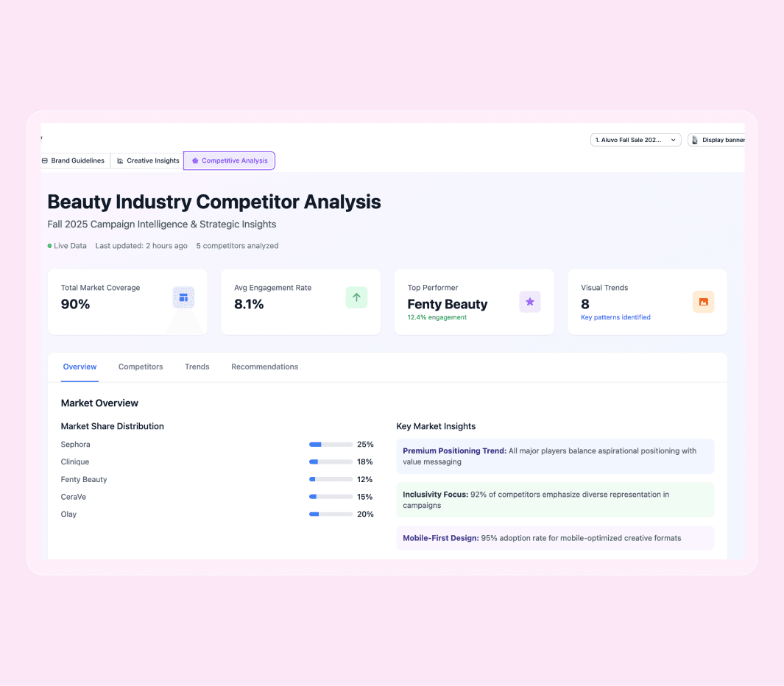Click the Display banner button

[x=716, y=140]
